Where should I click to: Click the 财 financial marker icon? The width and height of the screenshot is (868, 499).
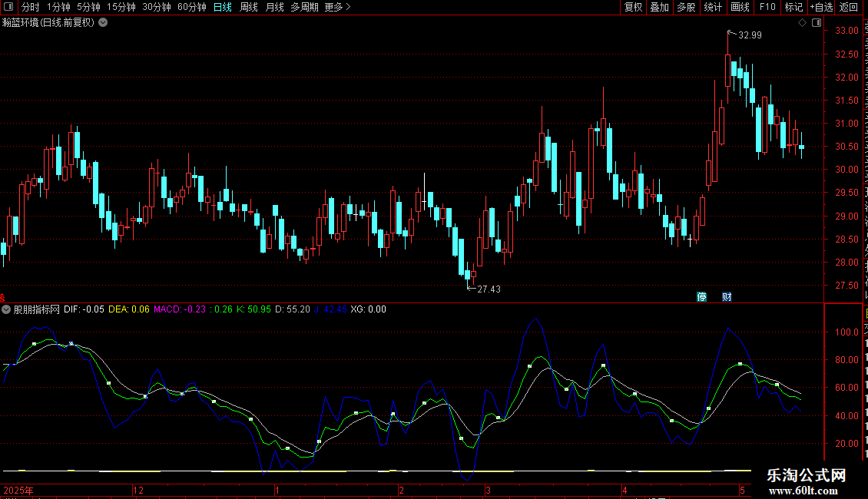click(727, 297)
